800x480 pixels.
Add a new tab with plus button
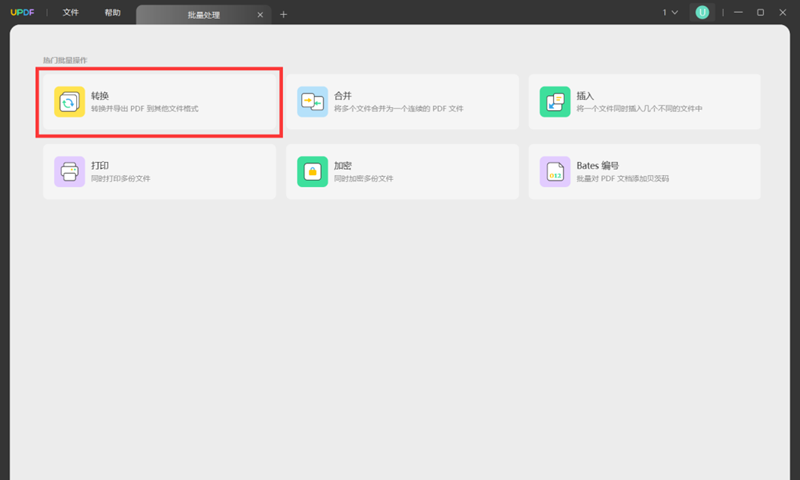tap(284, 14)
